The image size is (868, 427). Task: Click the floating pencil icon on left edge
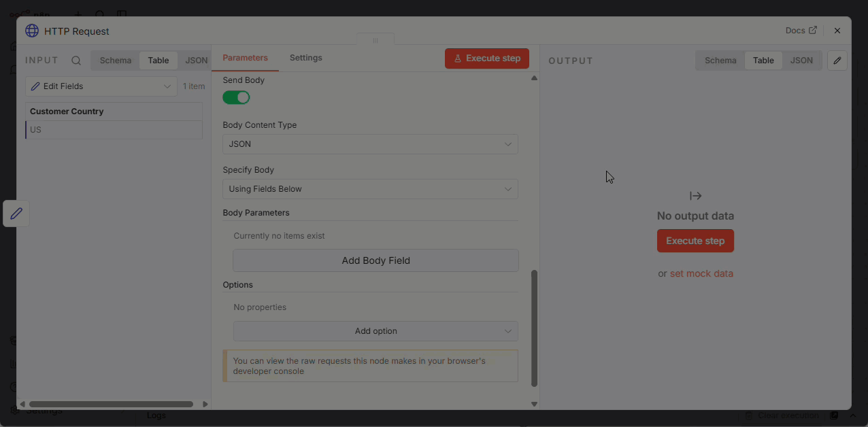(16, 213)
